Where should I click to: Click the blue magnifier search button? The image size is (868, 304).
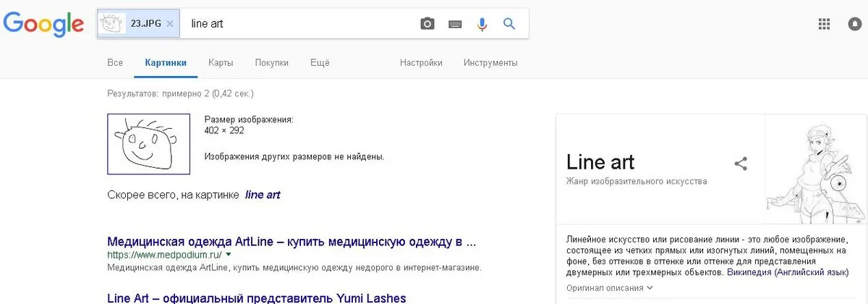(509, 24)
